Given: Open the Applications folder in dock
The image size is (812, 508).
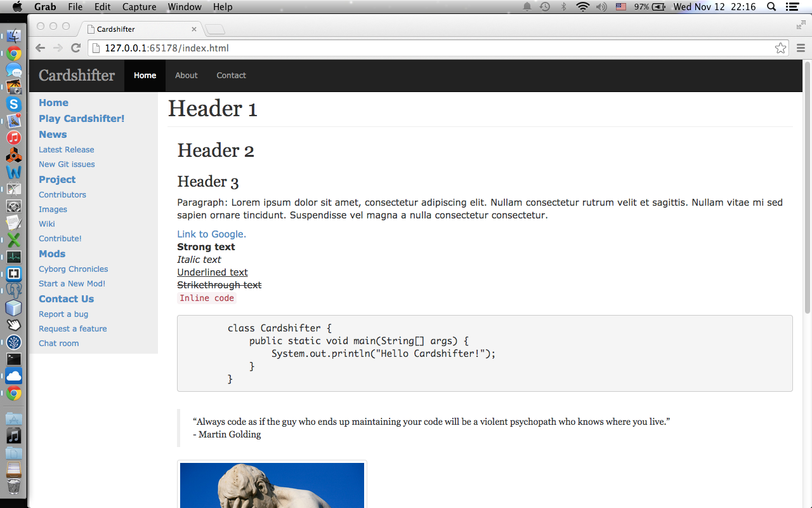Looking at the screenshot, I should 14,419.
